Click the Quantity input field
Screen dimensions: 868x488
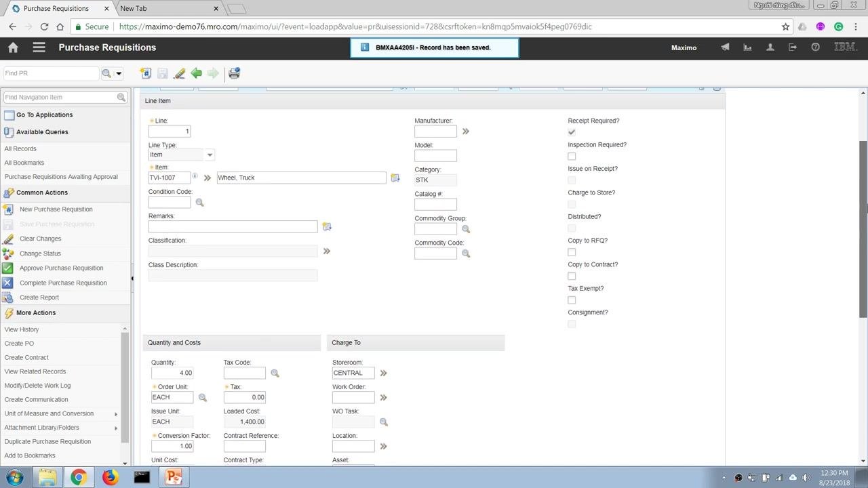click(x=172, y=373)
